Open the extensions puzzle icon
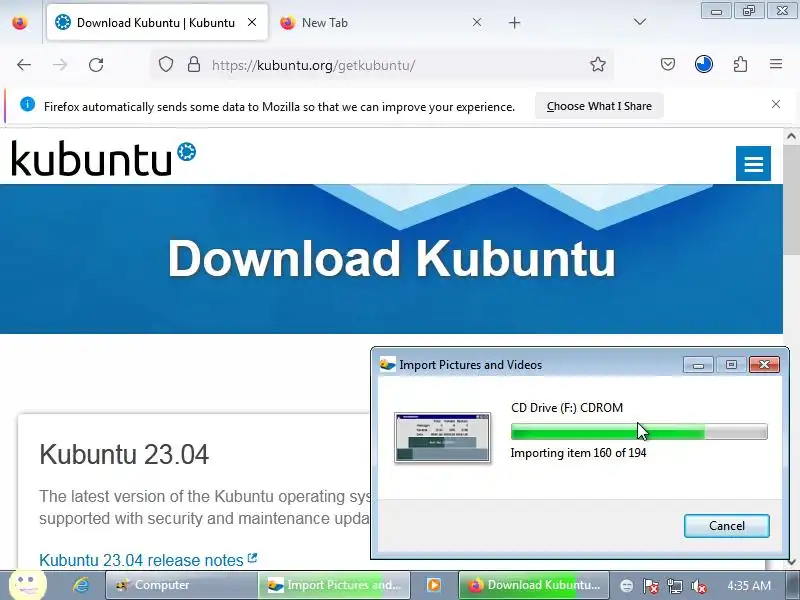This screenshot has height=600, width=800. click(740, 64)
